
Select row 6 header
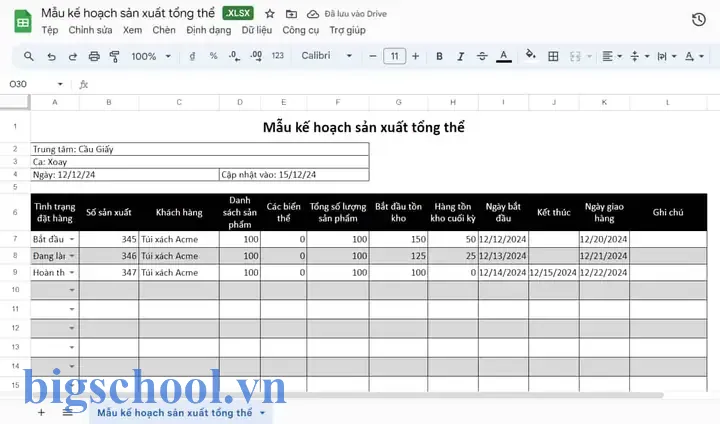click(15, 212)
